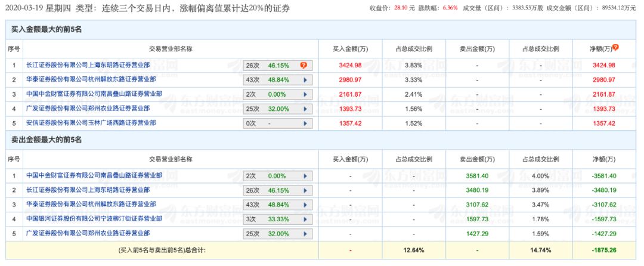The height and width of the screenshot is (266, 644).
Task: Expand arrow in 安信证券 0次 stats box
Action: (305, 123)
